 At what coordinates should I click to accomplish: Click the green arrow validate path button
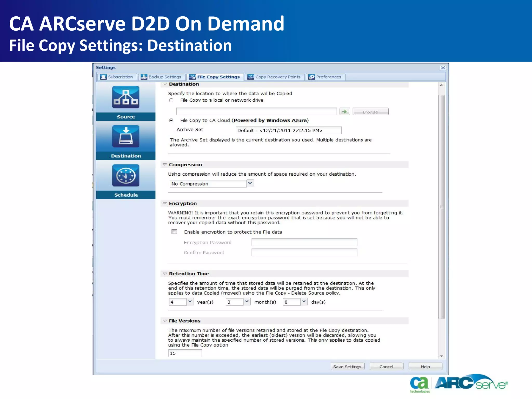(345, 111)
